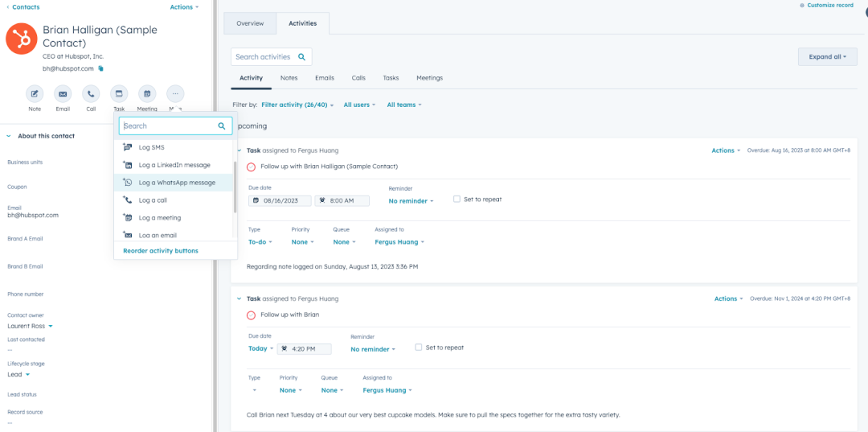This screenshot has width=868, height=432.
Task: Click Reorder activity buttons link
Action: 161,251
